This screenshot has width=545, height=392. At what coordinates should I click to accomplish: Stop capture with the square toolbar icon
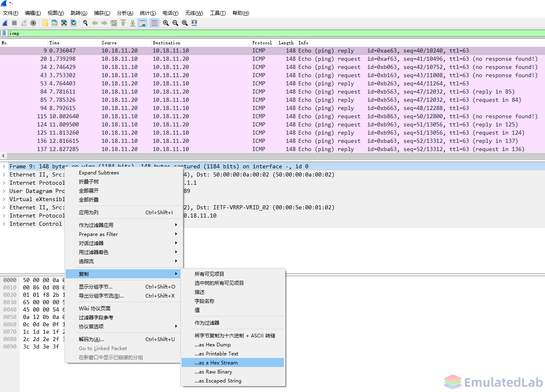click(14, 23)
